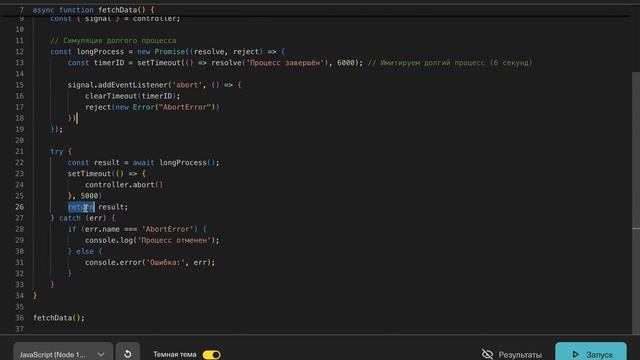
Task: Click "console.error('Ошибка:', err)" on line 31
Action: (150, 262)
